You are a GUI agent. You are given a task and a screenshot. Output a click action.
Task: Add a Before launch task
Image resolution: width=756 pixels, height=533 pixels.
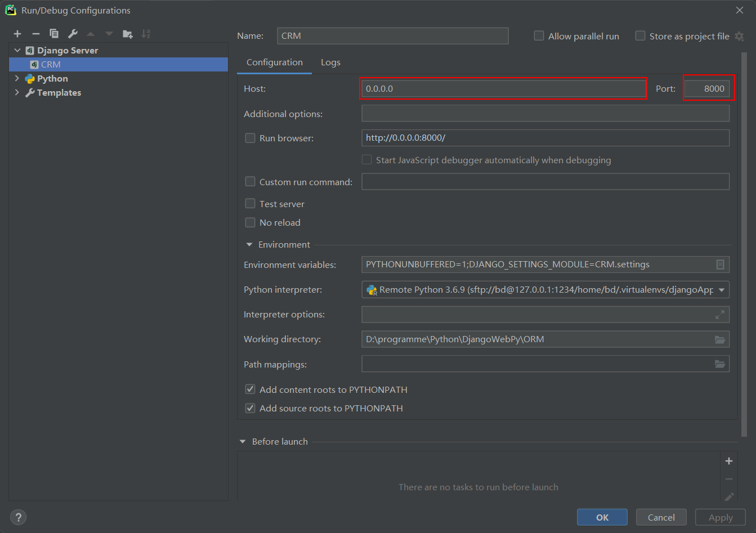click(729, 461)
